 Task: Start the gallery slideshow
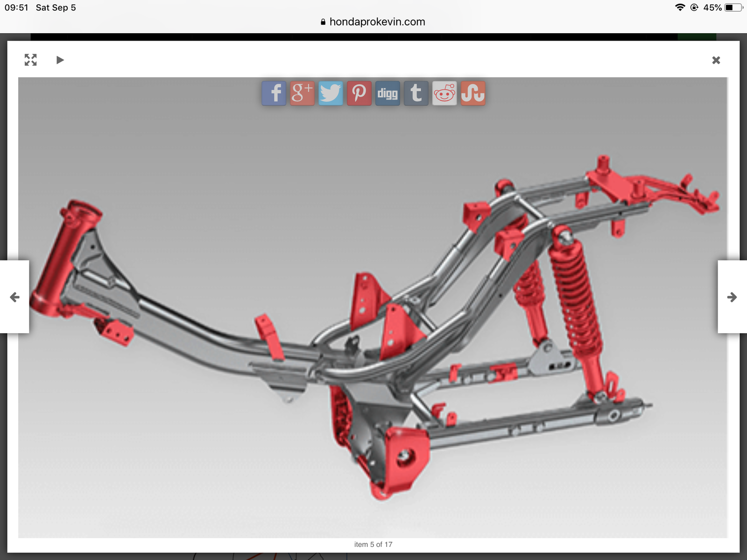point(60,60)
